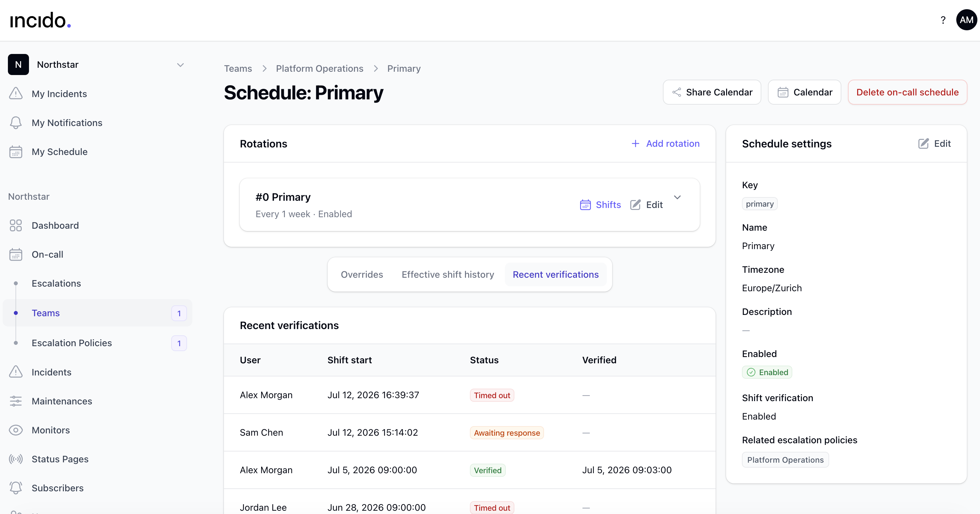The image size is (980, 514).
Task: Click the My Schedule calendar icon
Action: tap(15, 152)
